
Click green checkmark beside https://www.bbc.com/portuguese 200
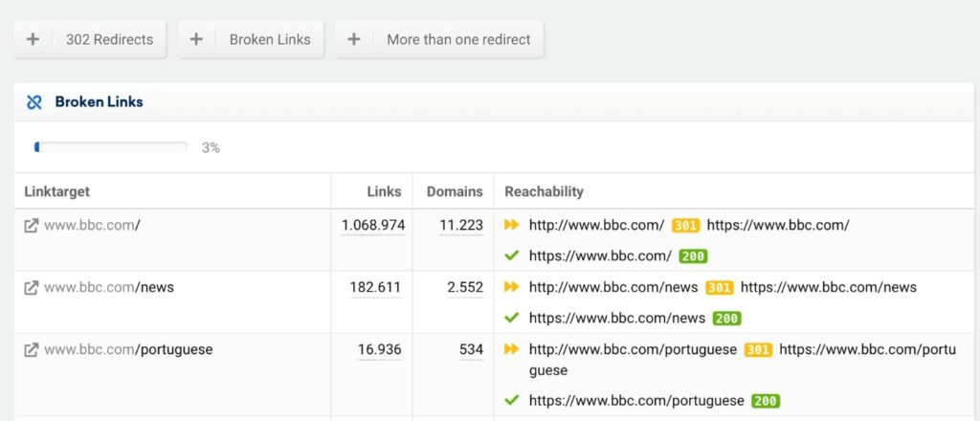click(512, 400)
